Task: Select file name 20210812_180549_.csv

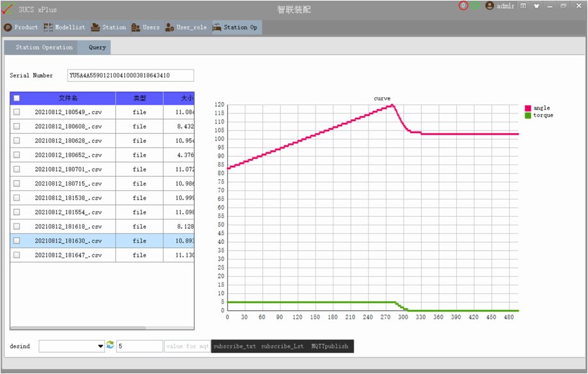Action: click(68, 112)
